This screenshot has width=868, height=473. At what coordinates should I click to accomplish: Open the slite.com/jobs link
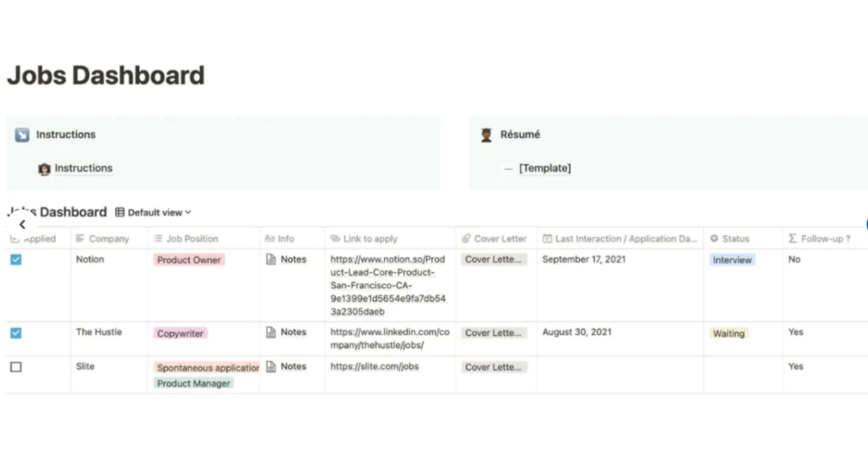pos(374,367)
